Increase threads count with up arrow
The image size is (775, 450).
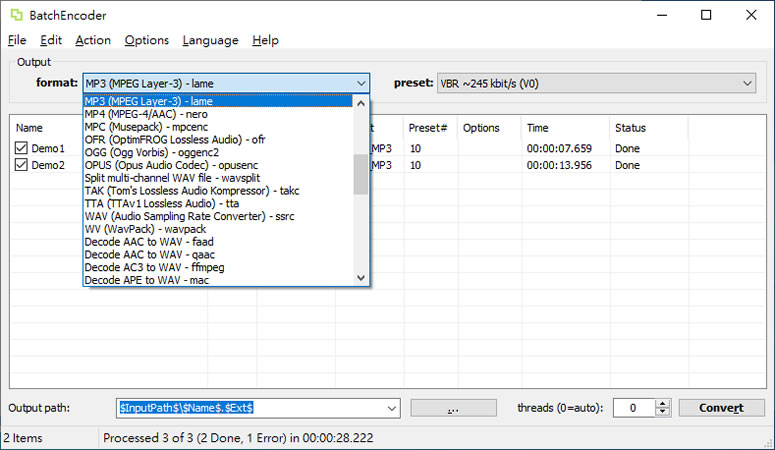coord(661,404)
